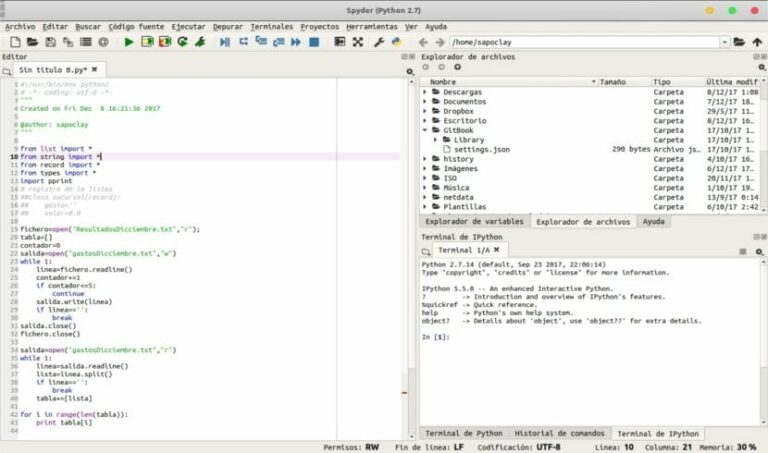Image resolution: width=768 pixels, height=453 pixels.
Task: Open the file list icon in the toolbar
Action: click(86, 42)
